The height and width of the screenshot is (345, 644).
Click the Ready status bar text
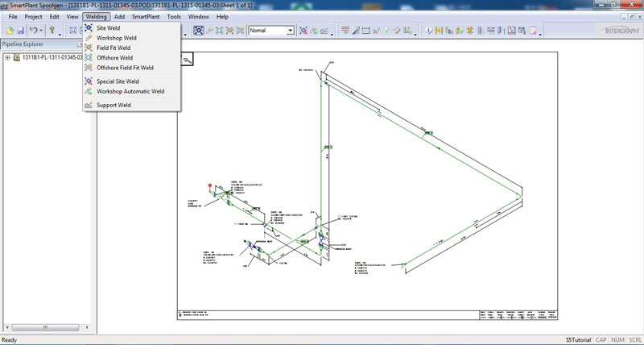(10, 340)
